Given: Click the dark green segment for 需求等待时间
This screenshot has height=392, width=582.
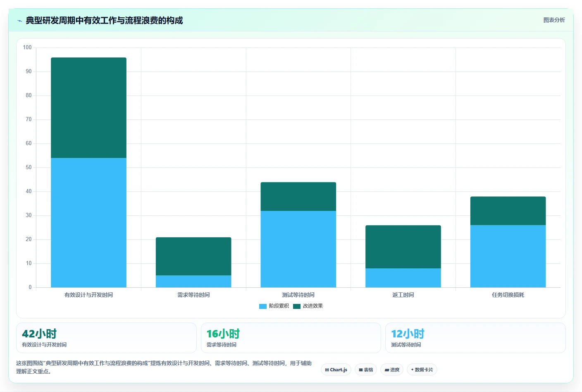Looking at the screenshot, I should 193,256.
